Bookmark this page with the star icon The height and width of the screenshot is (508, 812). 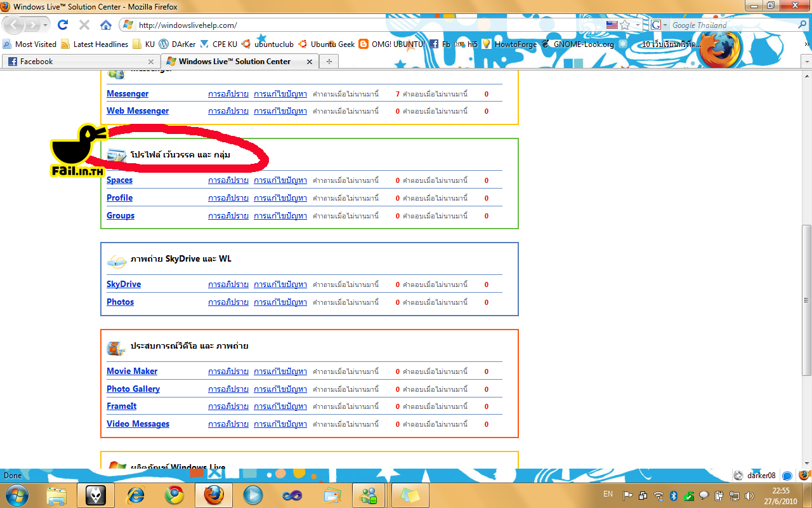coord(625,25)
